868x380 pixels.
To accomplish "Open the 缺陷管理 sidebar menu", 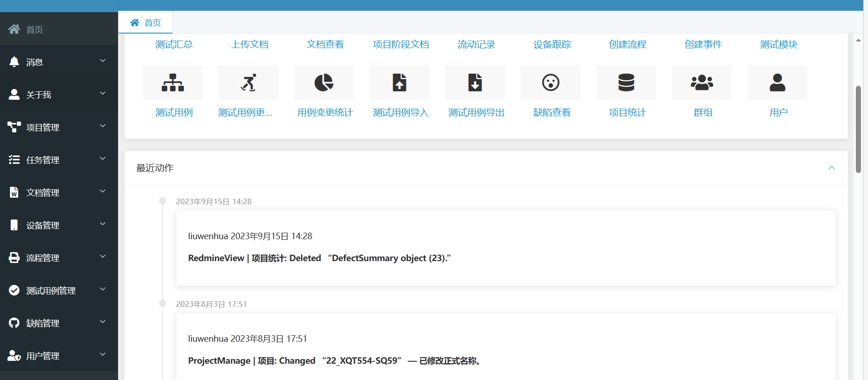I will point(59,323).
